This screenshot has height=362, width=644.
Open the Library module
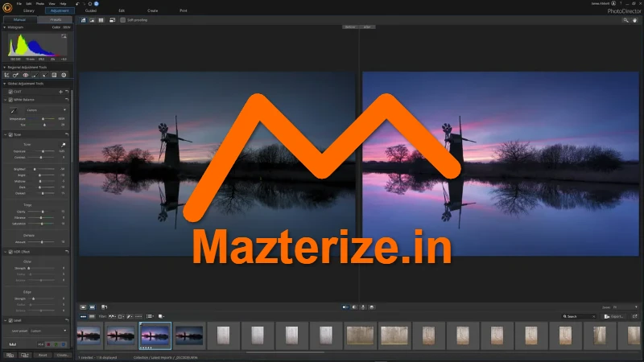coord(29,10)
